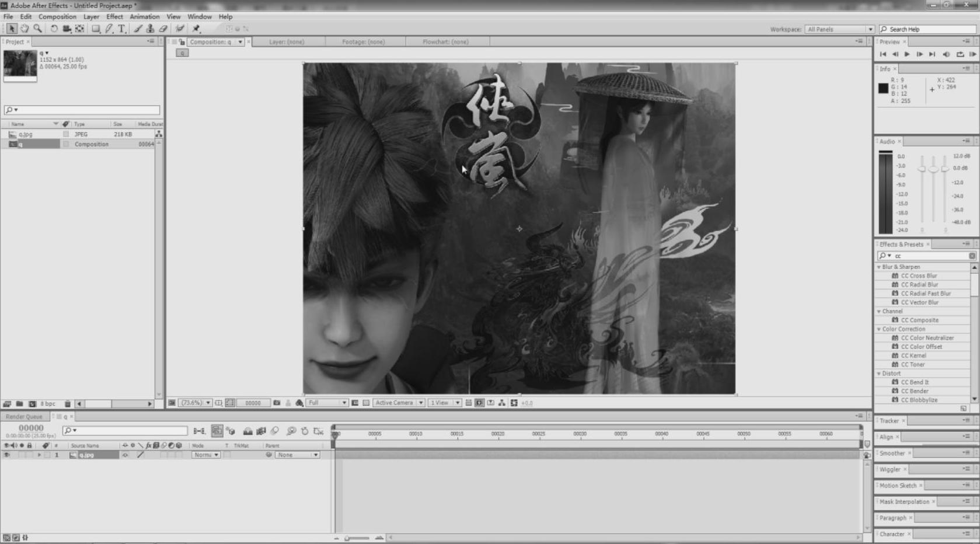Toggle Live Update in timeline
Viewport: 980px width, 544px height.
coord(217,431)
